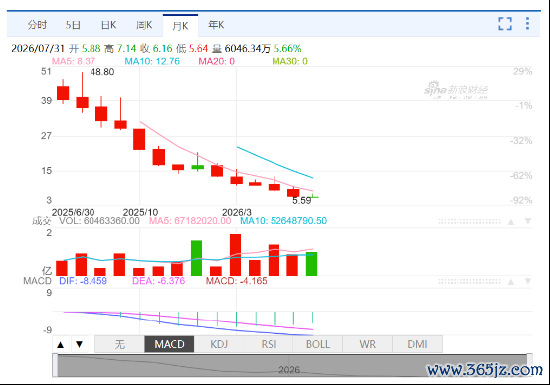550x385 pixels.
Task: Click the green July 2026 candlestick
Action: (312, 197)
